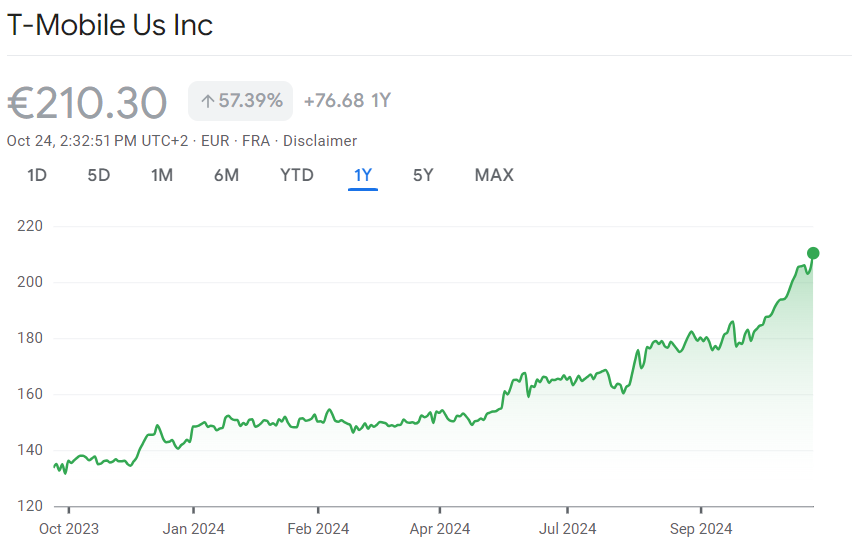Click the 57.39% change badge

[240, 101]
